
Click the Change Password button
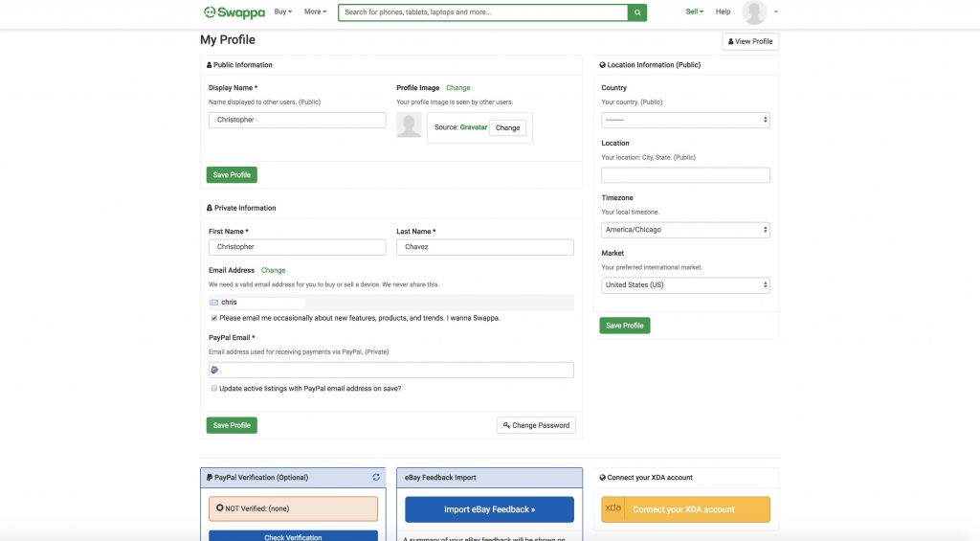click(536, 425)
